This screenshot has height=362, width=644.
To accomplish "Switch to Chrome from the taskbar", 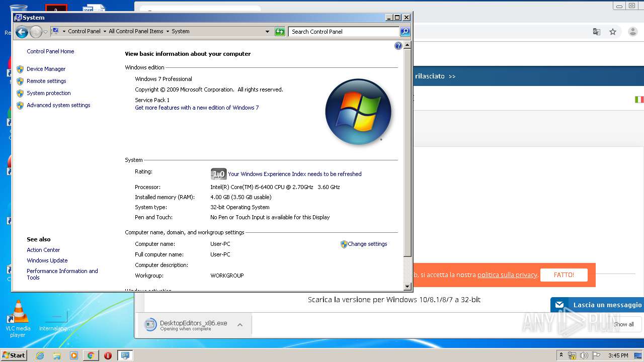I will [91, 355].
